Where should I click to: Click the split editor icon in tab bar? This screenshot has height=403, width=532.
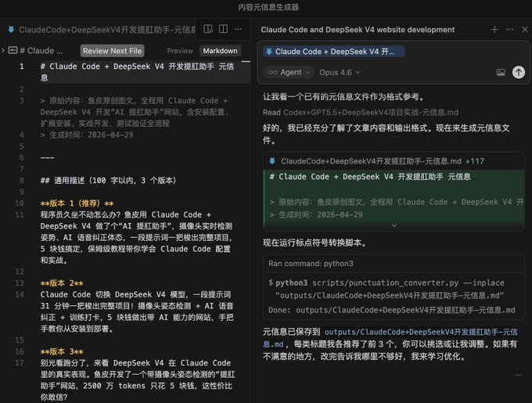223,29
